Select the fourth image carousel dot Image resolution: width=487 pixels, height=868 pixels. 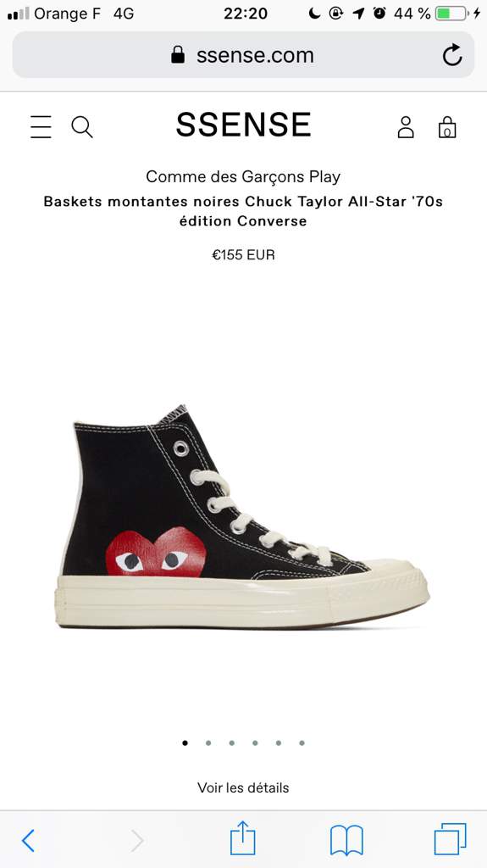coord(255,743)
